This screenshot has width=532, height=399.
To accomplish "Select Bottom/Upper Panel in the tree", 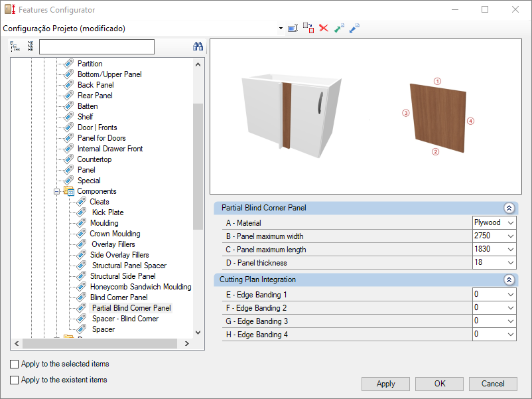I will tap(109, 74).
